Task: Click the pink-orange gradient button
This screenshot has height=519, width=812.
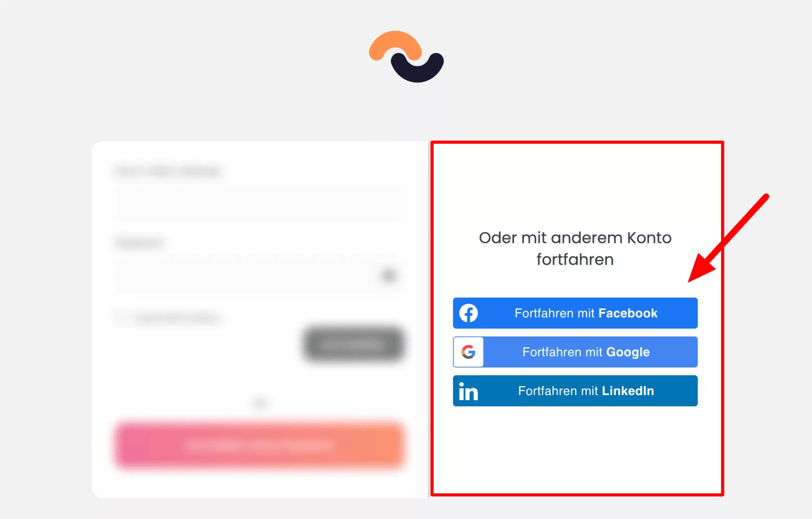Action: pos(259,445)
